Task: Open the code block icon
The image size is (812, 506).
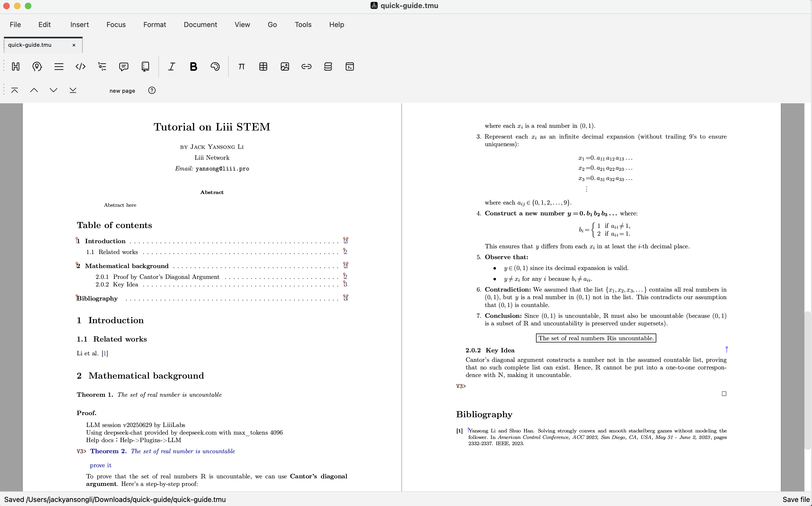Action: coord(80,66)
